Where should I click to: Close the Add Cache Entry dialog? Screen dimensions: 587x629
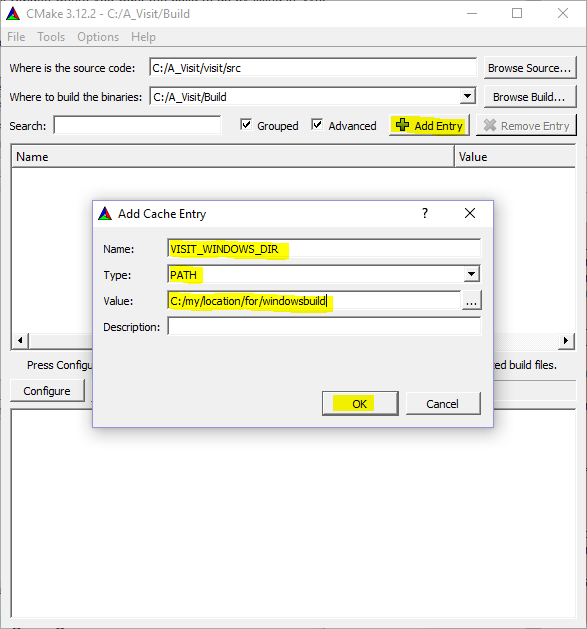click(x=470, y=213)
